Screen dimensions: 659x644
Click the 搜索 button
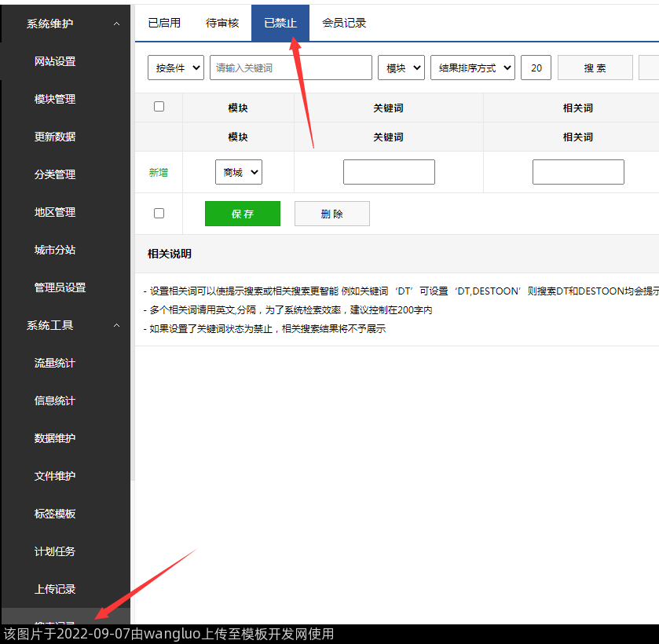[595, 68]
